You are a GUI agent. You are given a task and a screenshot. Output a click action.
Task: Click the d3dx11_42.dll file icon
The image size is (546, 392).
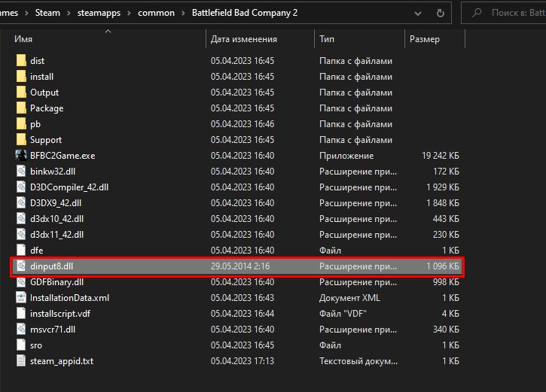click(21, 235)
